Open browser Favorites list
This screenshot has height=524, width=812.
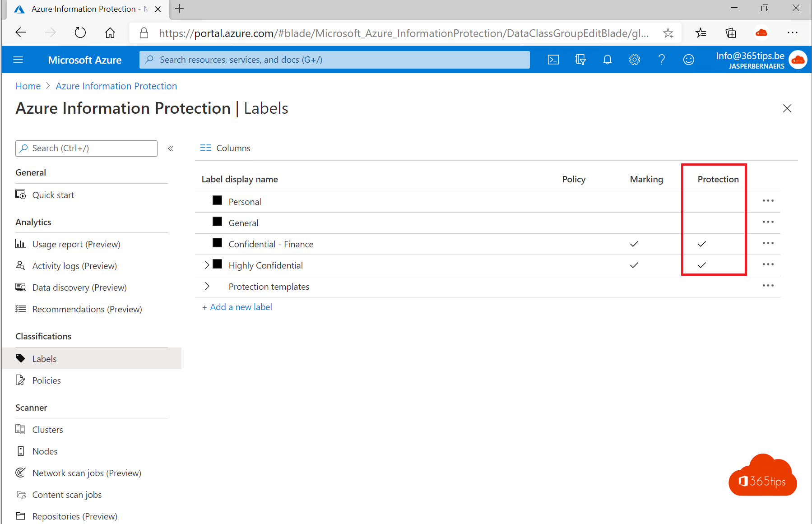point(701,32)
